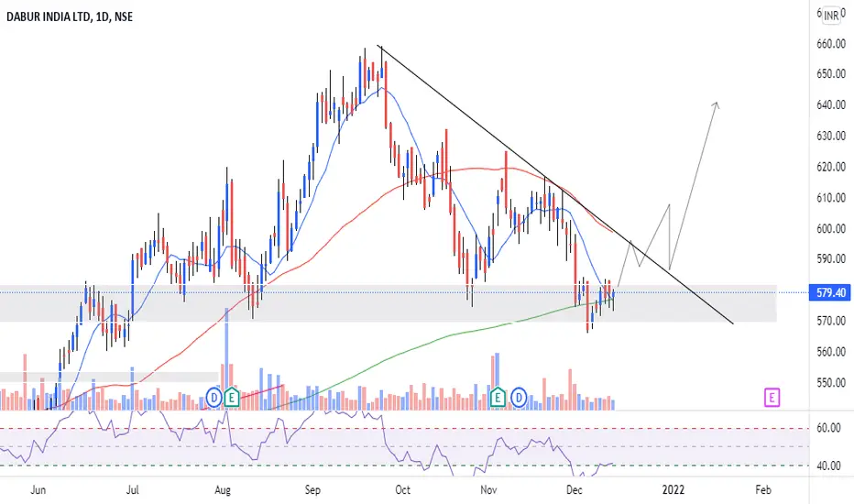Click the RSI 60.00 level label
Screen dimensions: 854x504
click(x=828, y=428)
